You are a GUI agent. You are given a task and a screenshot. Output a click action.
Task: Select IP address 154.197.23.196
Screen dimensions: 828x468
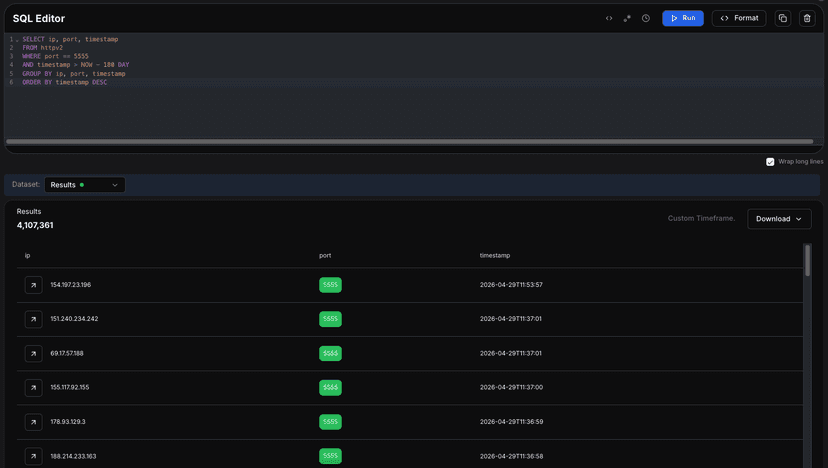(x=71, y=285)
